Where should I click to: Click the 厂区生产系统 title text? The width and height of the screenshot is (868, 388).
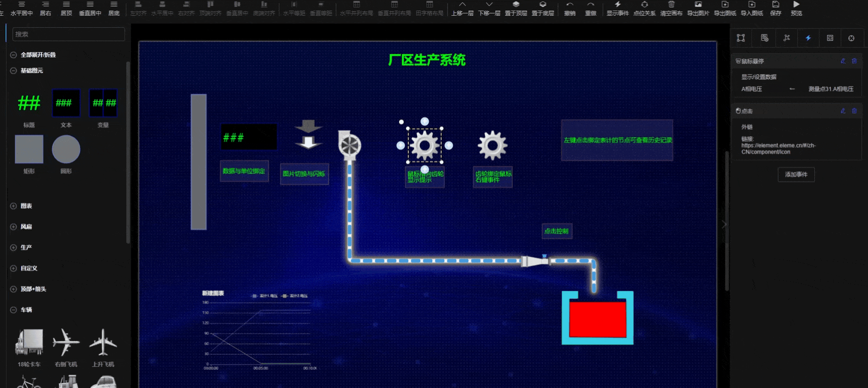[427, 60]
